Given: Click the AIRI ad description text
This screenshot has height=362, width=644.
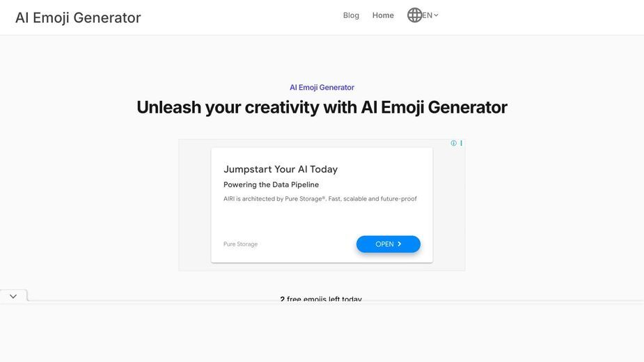Looking at the screenshot, I should [320, 199].
